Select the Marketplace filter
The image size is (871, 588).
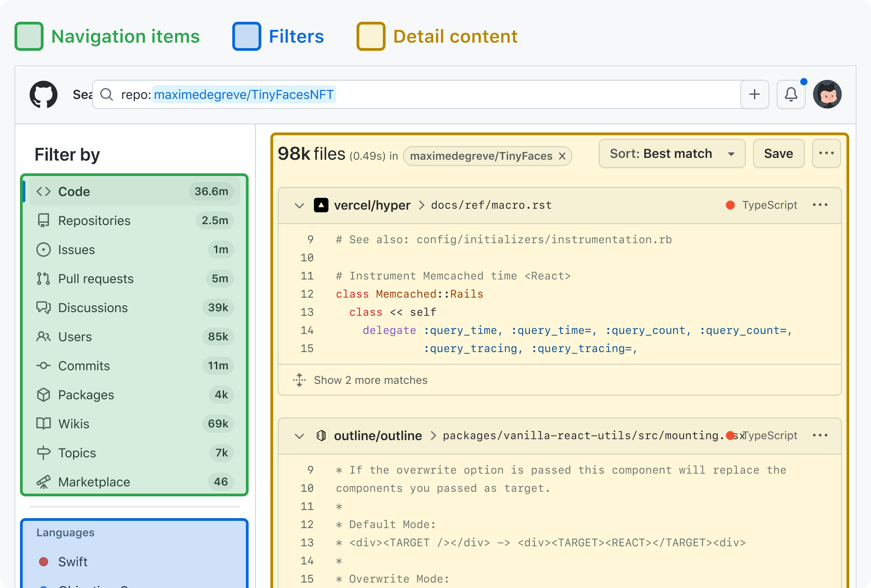[134, 482]
